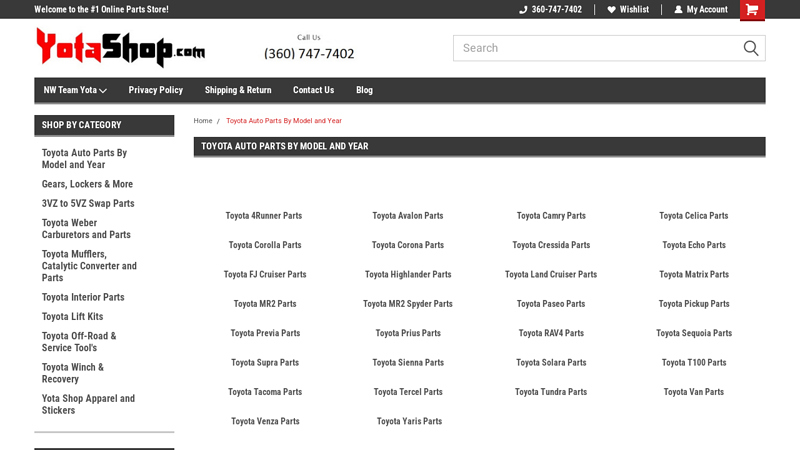Select Toyota Tundra Parts
Screen dimensions: 800x450
[551, 392]
